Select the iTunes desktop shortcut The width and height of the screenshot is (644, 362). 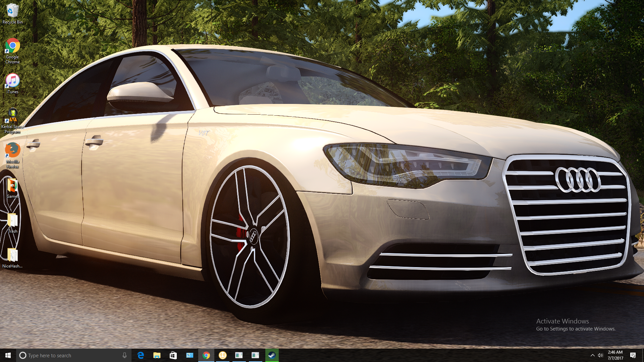pyautogui.click(x=12, y=84)
